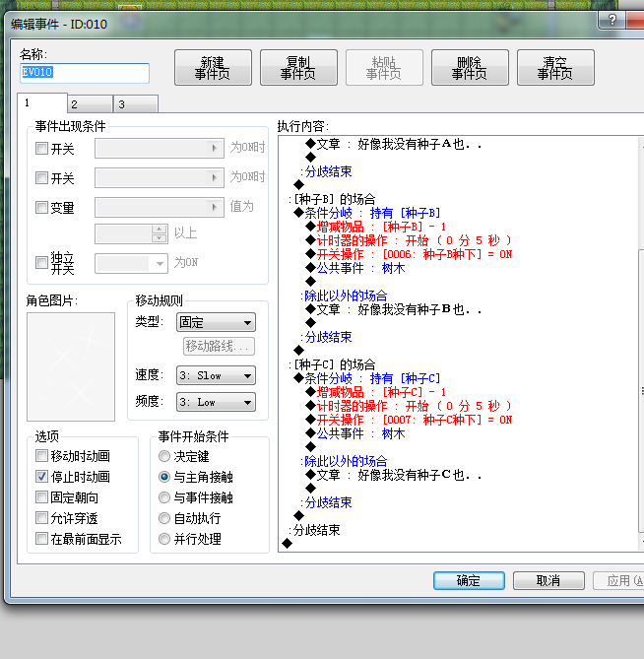Screen dimensions: 644x659
Task: Select the final black 分歧结束 line
Action: [x=314, y=530]
